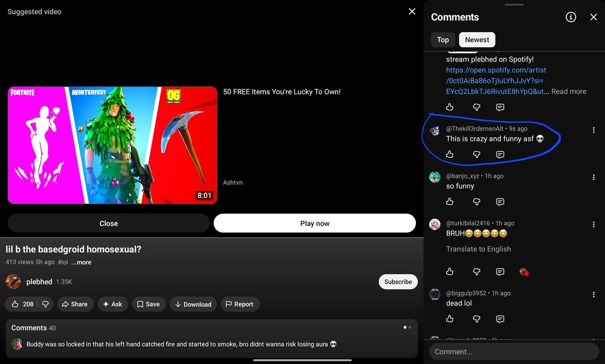Dismiss the suggested video overlay

point(412,12)
